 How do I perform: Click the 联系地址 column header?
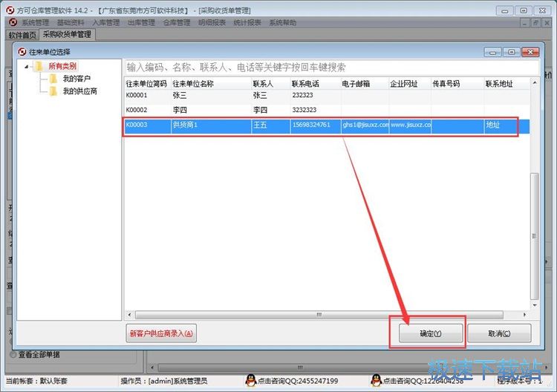(x=507, y=84)
